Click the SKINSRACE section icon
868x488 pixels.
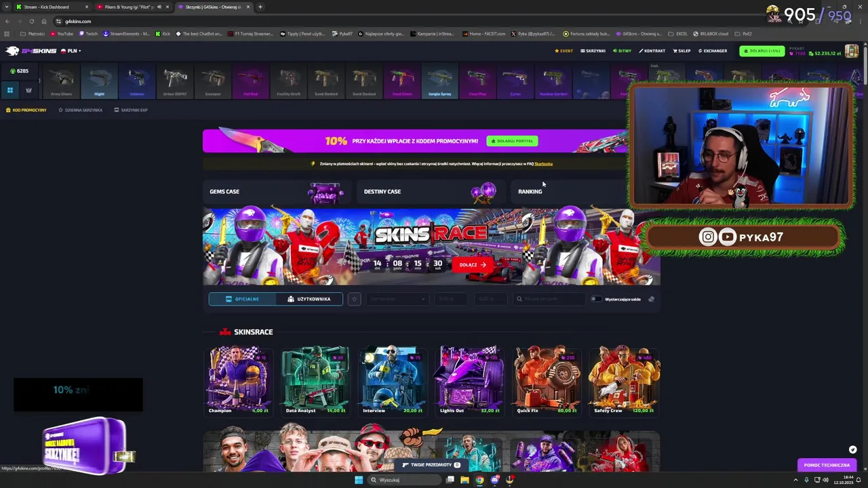pyautogui.click(x=225, y=332)
